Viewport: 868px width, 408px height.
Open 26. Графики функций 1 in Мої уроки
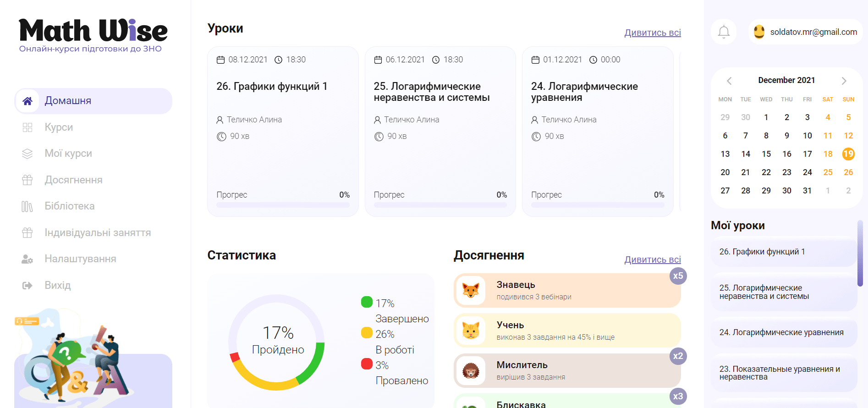(x=784, y=252)
